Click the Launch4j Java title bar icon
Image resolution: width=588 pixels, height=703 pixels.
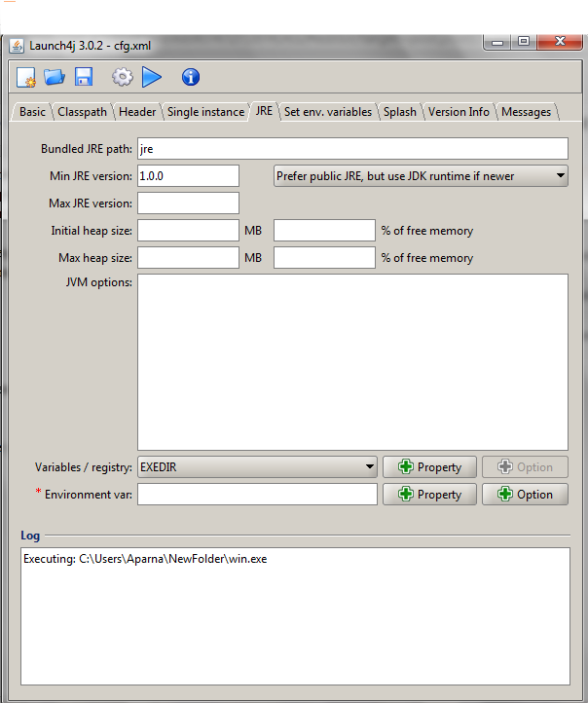click(x=17, y=46)
